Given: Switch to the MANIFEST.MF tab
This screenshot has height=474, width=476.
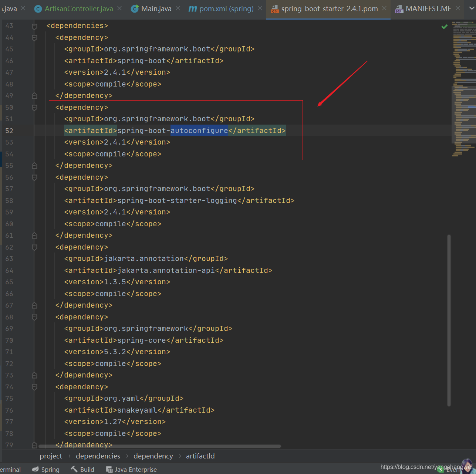Looking at the screenshot, I should [x=428, y=9].
